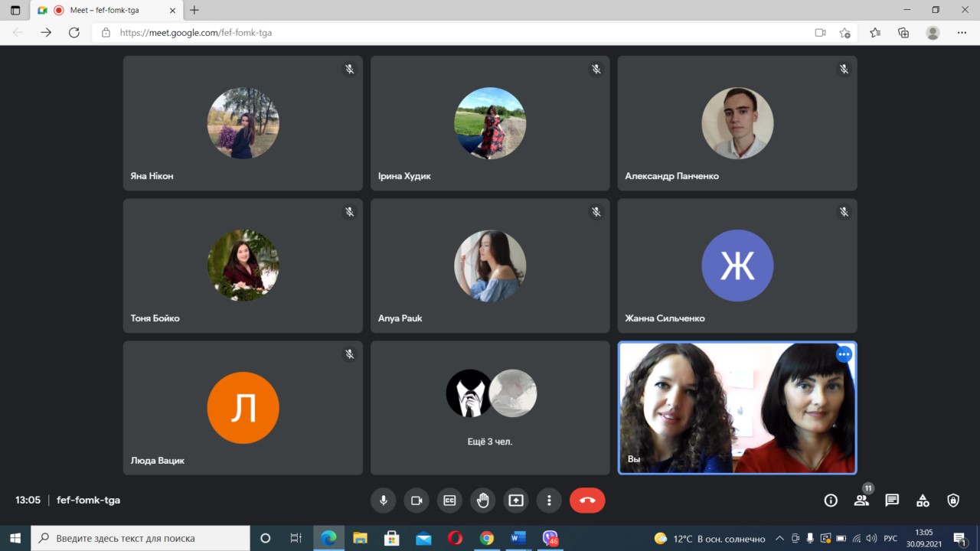
Task: Open meeting details info icon
Action: pyautogui.click(x=831, y=500)
